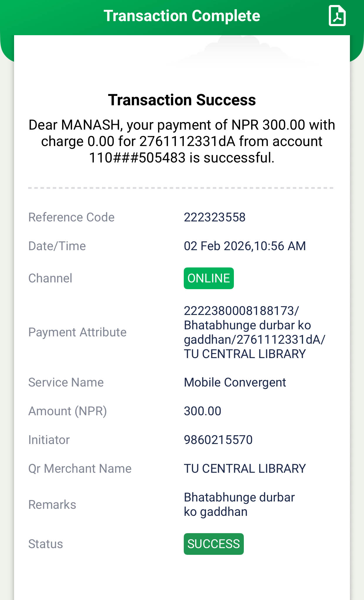Tap the Qr Merchant Name value

click(x=245, y=469)
